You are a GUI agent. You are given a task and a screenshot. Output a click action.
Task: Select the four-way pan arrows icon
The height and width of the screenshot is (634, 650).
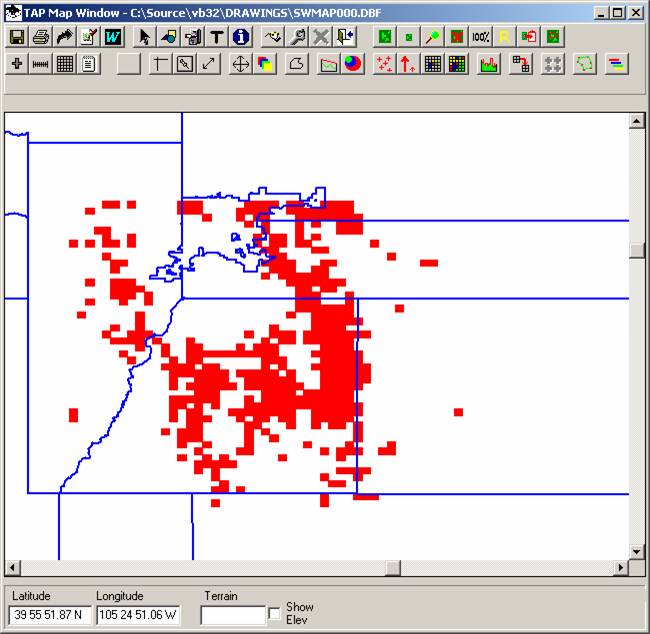point(240,64)
